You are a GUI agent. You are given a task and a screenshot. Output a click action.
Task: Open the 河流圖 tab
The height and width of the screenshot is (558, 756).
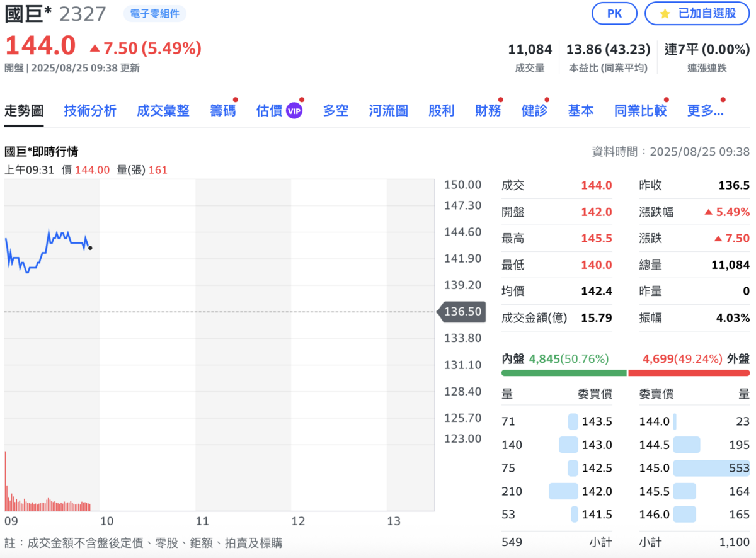click(389, 111)
